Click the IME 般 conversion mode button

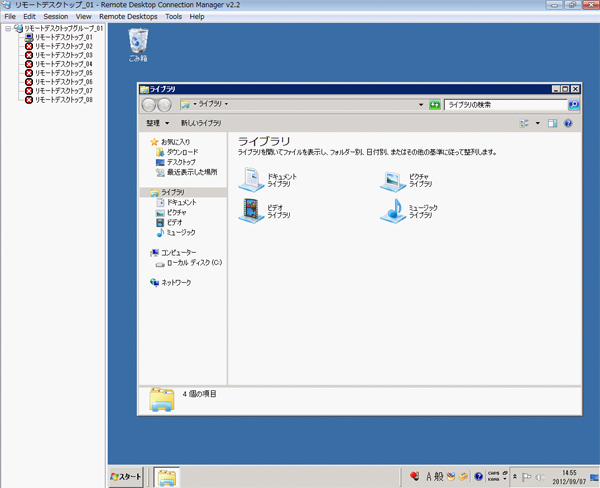pyautogui.click(x=439, y=477)
